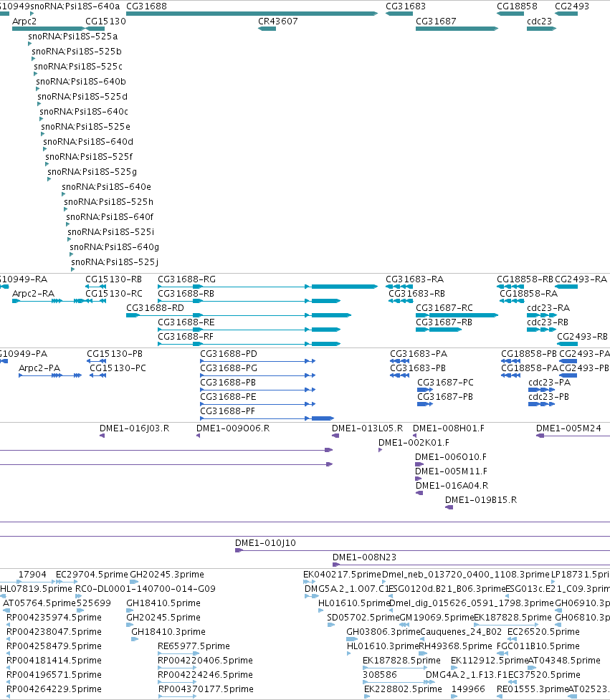Click the CG31687 gene bar in the gene track
This screenshot has width=610, height=700.
(x=457, y=29)
